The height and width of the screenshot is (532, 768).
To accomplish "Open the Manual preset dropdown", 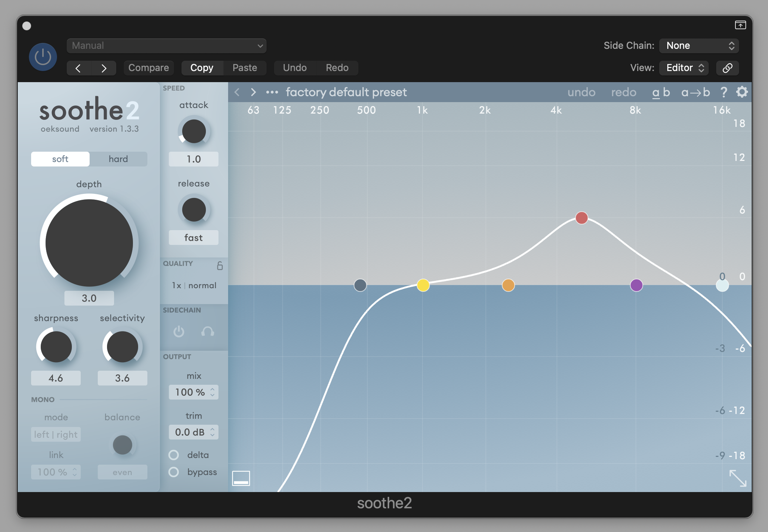I will 166,46.
